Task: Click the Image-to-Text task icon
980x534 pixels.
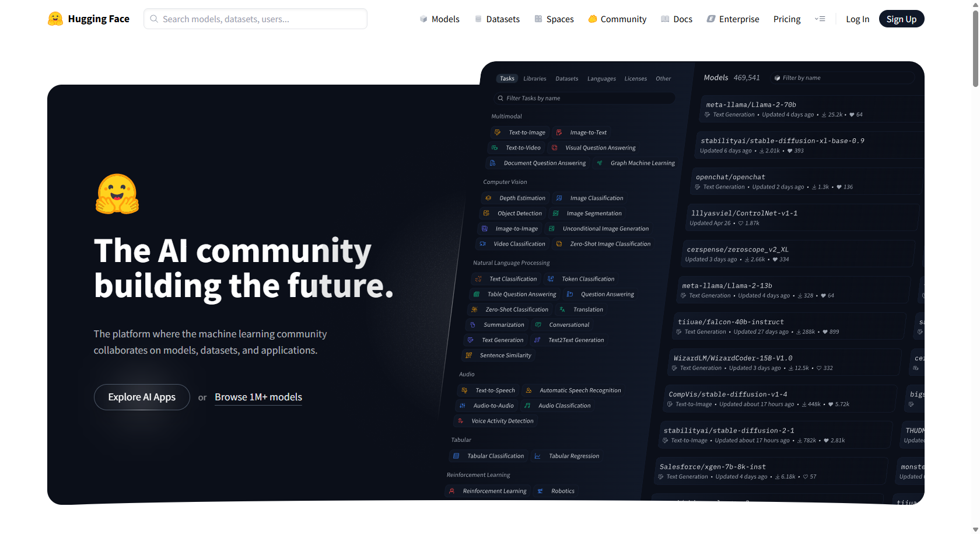Action: coord(559,132)
